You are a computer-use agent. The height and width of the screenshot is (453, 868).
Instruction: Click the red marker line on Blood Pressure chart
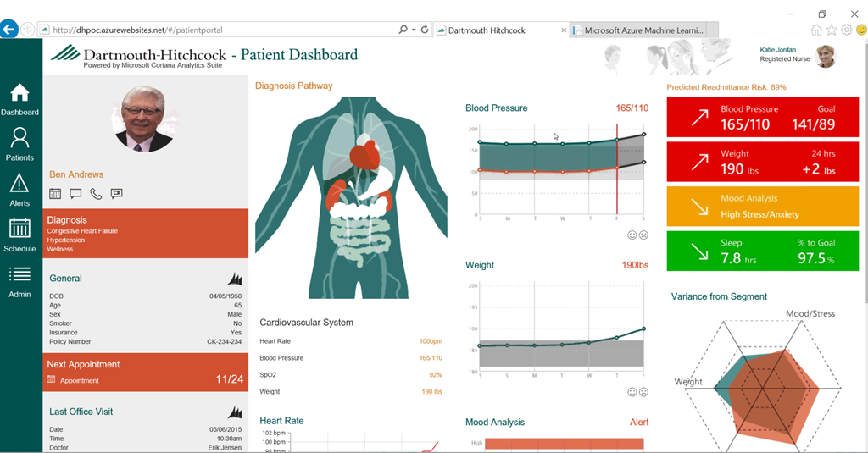(x=617, y=170)
